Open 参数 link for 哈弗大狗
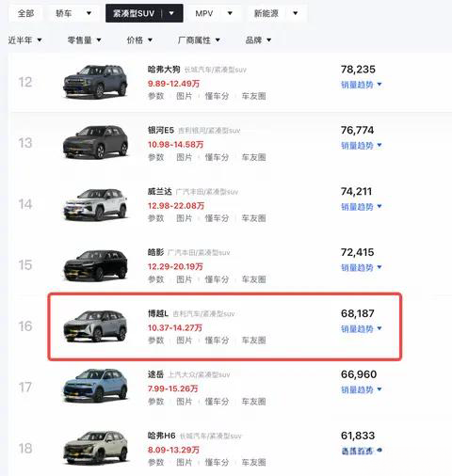 pyautogui.click(x=156, y=96)
